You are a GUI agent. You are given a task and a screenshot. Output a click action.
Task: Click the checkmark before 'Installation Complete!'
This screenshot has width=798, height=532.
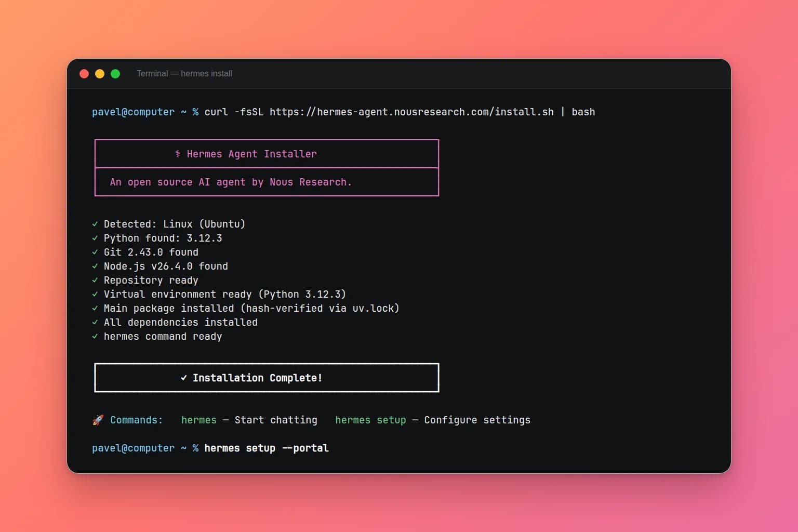click(x=184, y=378)
